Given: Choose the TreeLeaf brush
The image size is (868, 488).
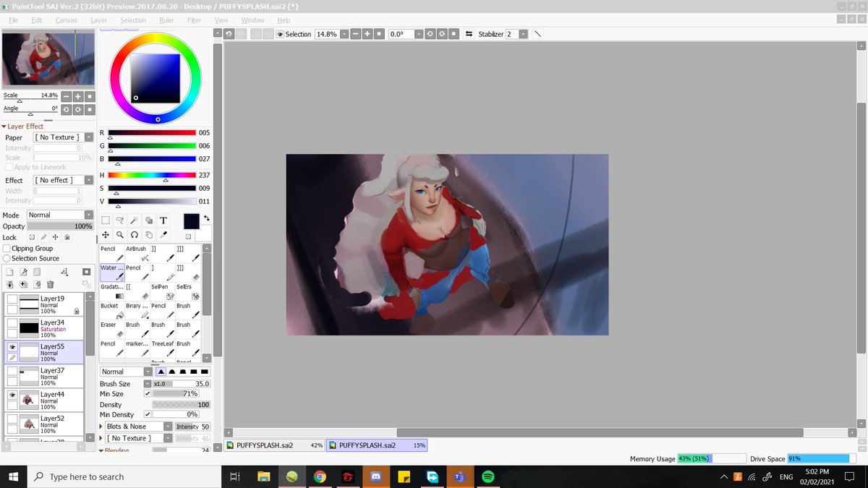Looking at the screenshot, I should (163, 348).
